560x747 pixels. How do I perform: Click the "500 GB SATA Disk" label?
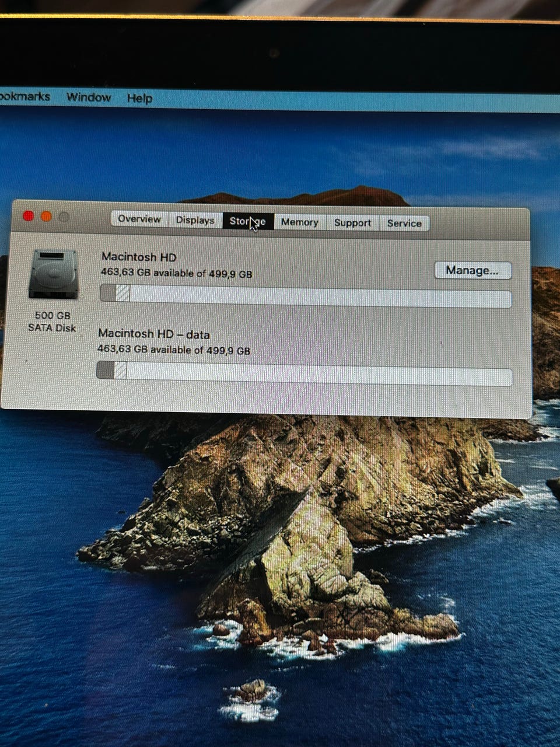(52, 322)
